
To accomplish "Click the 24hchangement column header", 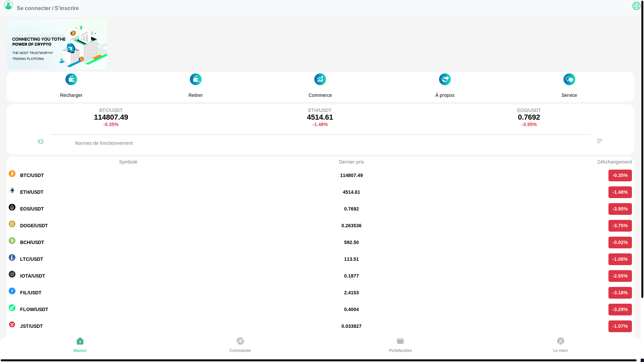I will point(614,162).
